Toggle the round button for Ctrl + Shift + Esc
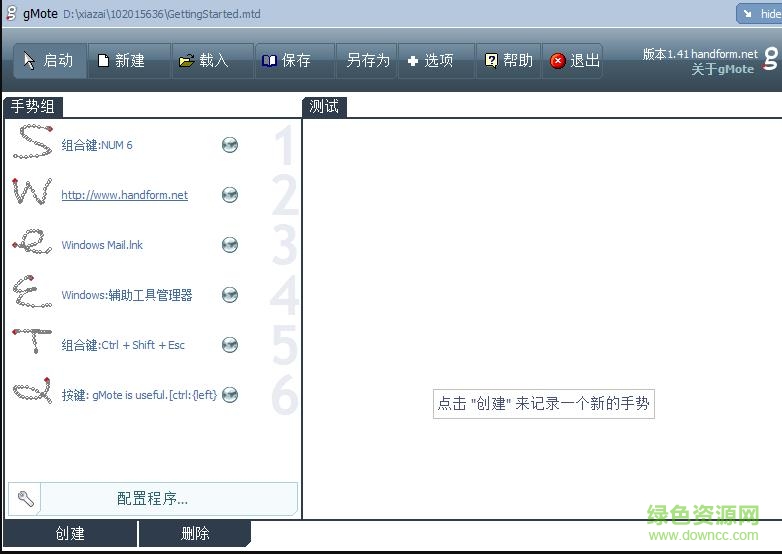This screenshot has width=782, height=554. [x=230, y=345]
